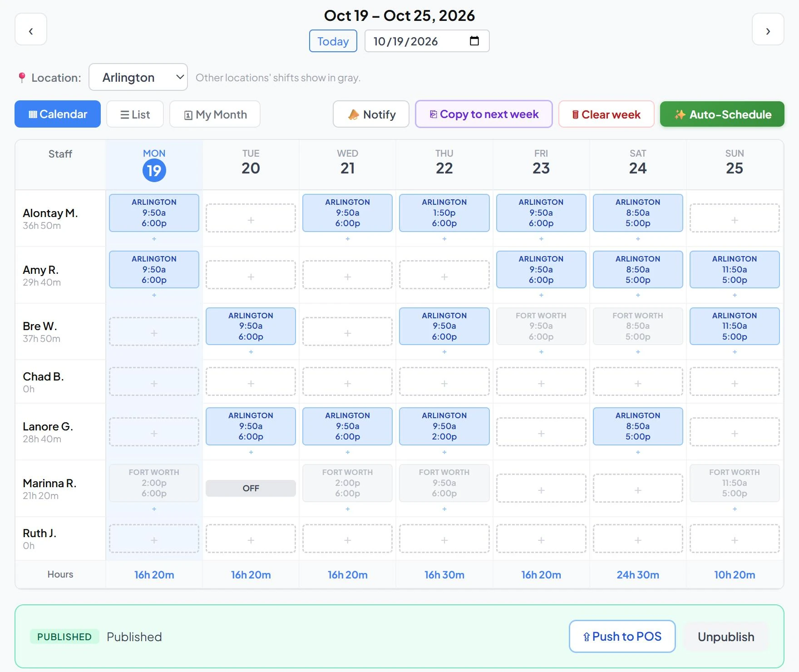The height and width of the screenshot is (672, 799).
Task: Open the date picker calendar icon
Action: point(474,41)
